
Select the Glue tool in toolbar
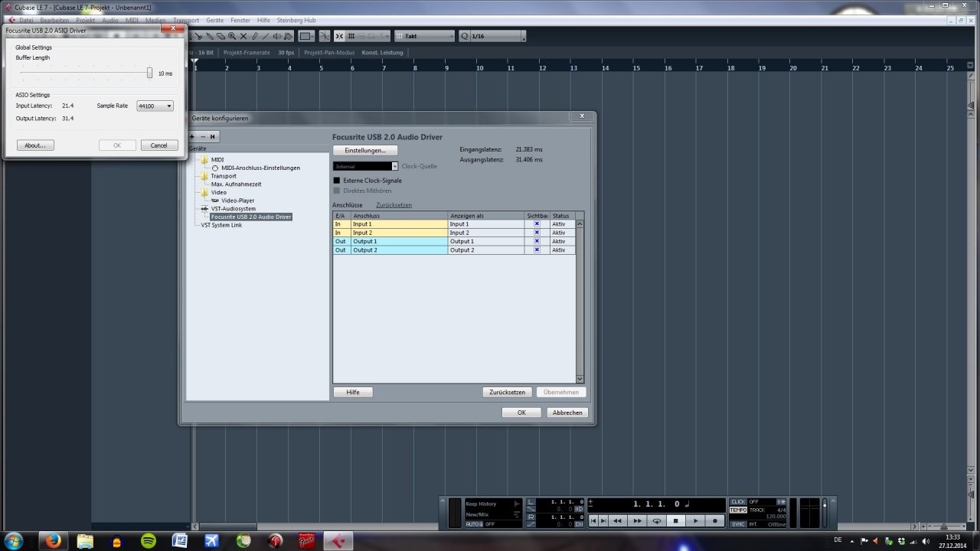pos(210,36)
